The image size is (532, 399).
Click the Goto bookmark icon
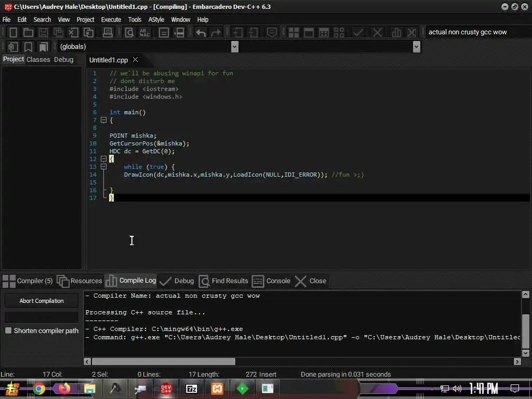point(44,47)
